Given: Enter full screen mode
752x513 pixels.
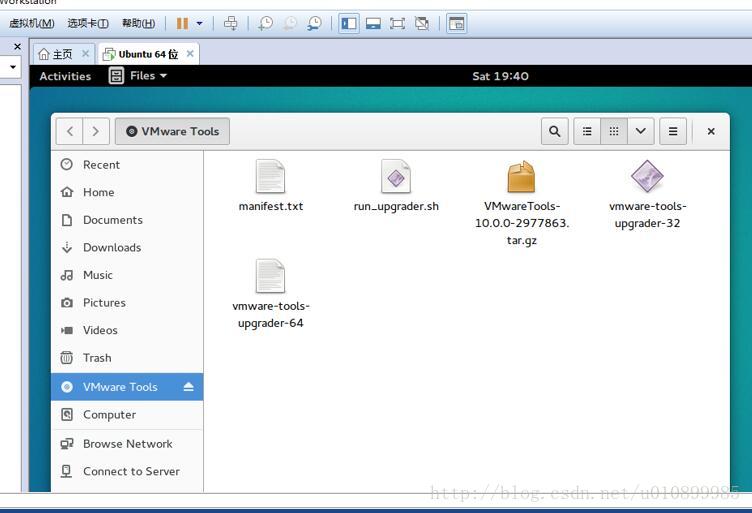Looking at the screenshot, I should [397, 23].
